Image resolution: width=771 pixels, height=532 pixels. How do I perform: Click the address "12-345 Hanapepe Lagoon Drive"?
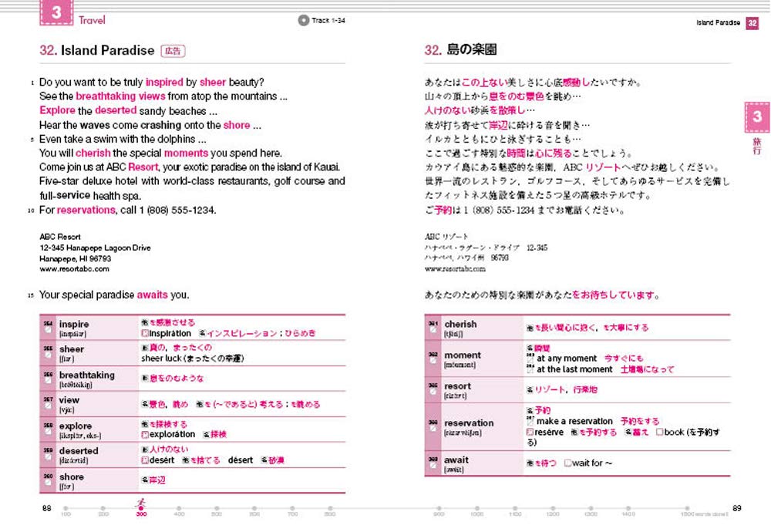pyautogui.click(x=95, y=247)
